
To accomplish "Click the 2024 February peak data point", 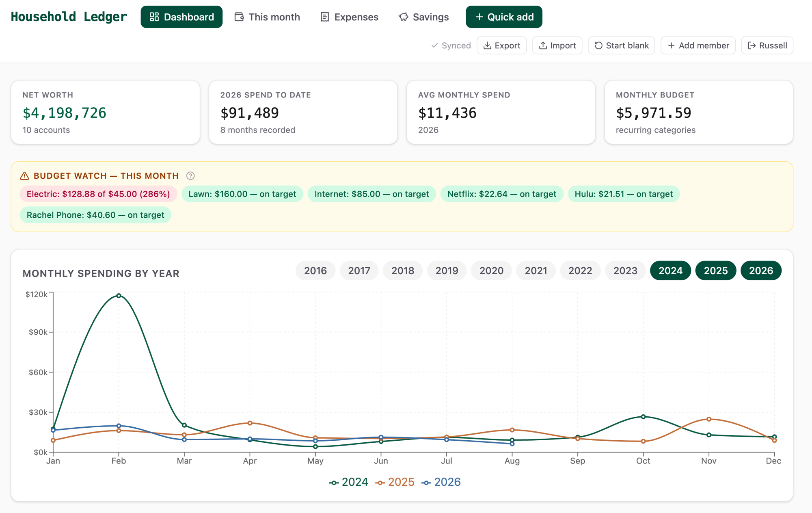I will point(119,296).
